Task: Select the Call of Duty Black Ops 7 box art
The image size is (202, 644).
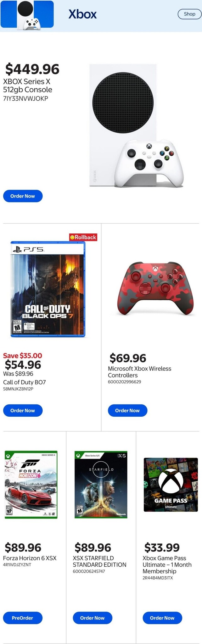Action: click(49, 289)
